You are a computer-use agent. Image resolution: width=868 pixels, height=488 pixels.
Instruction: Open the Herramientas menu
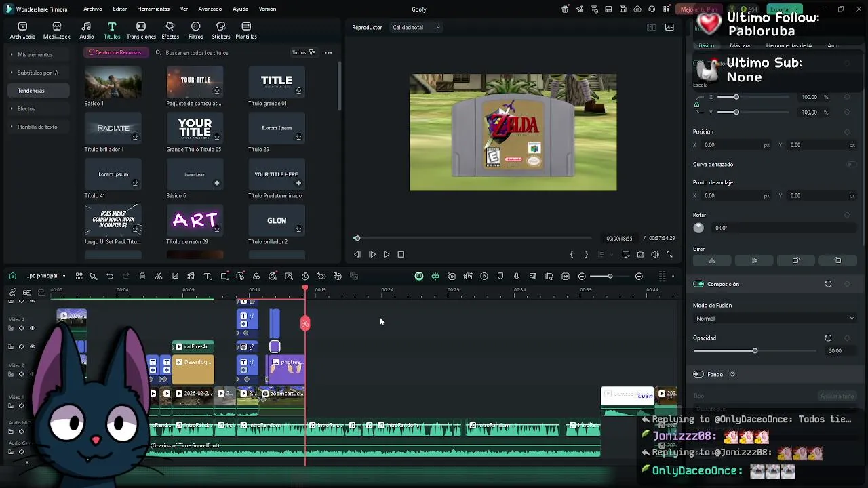point(153,9)
